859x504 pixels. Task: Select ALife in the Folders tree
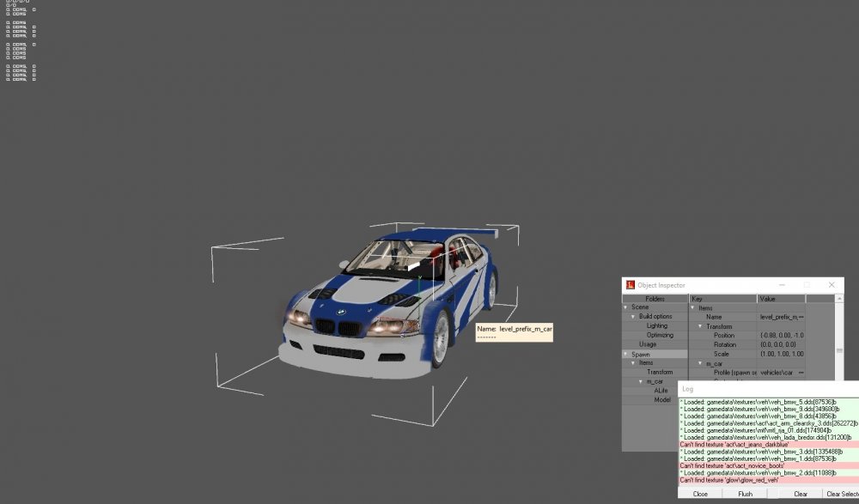coord(661,391)
